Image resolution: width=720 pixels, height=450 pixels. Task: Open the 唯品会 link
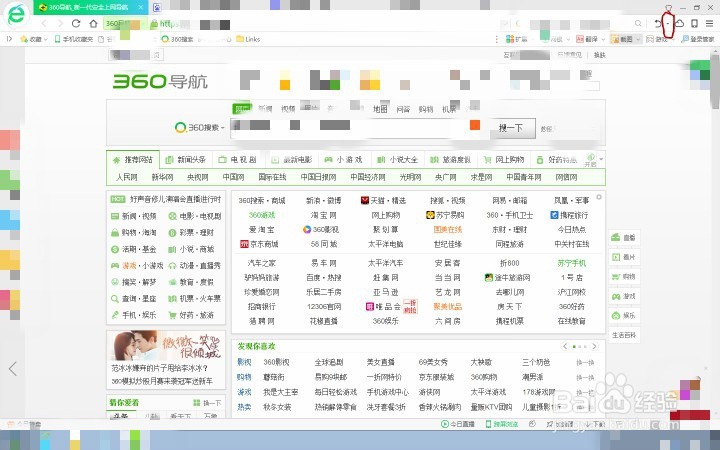click(x=383, y=306)
